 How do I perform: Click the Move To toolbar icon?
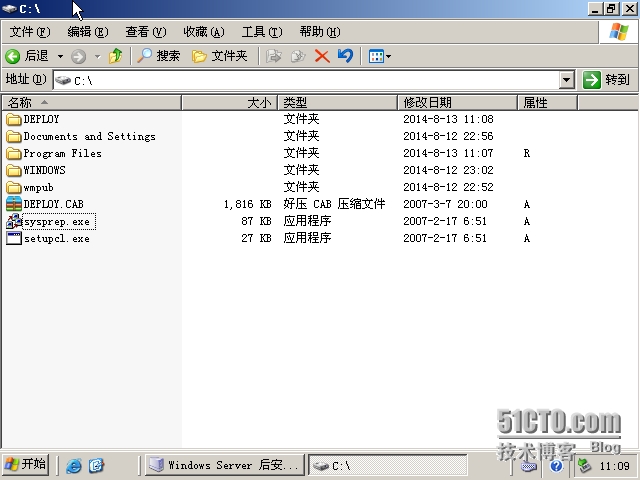pos(273,56)
